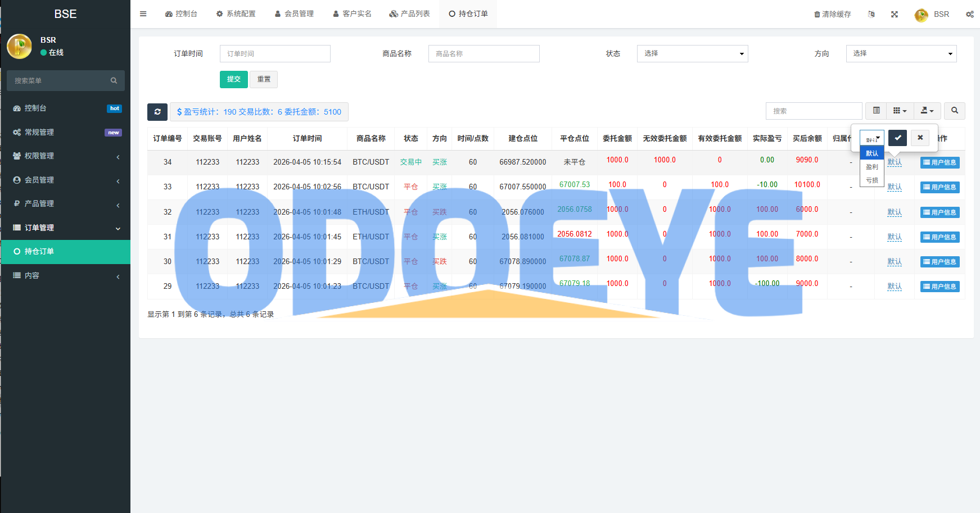Open the 系统配置 top navigation item
The width and height of the screenshot is (980, 513).
click(236, 14)
